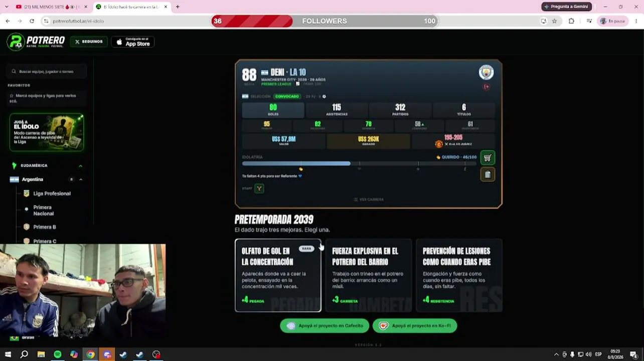Switch to the El Ídolo tab
The image size is (644, 361).
tap(132, 7)
